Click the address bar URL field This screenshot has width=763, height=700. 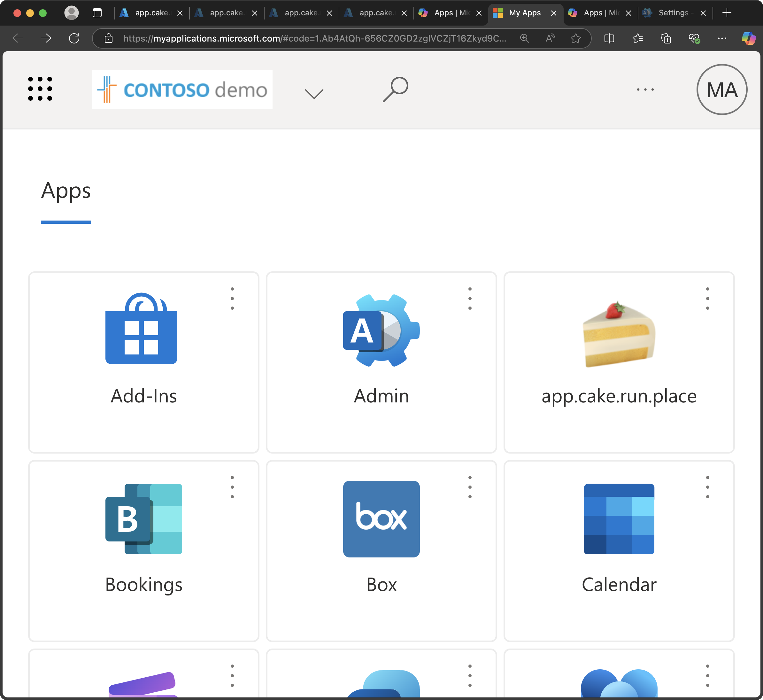click(314, 38)
